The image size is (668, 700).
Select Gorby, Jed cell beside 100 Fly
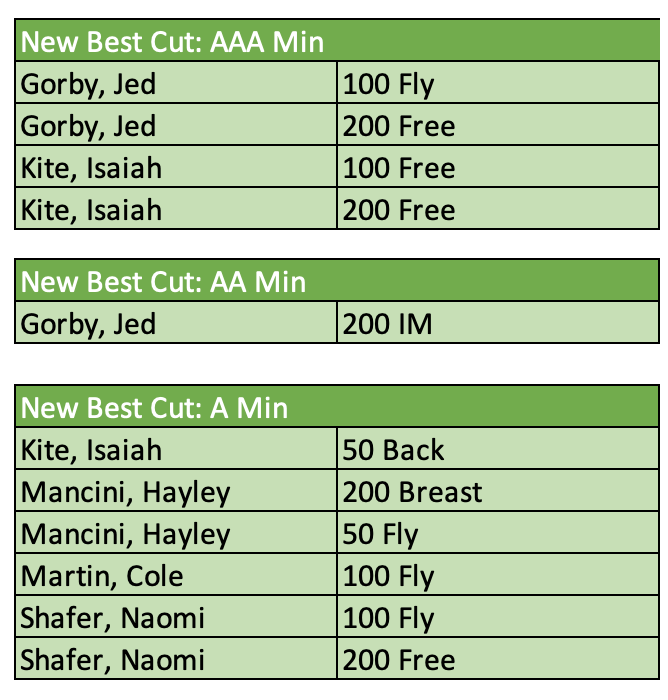click(89, 84)
